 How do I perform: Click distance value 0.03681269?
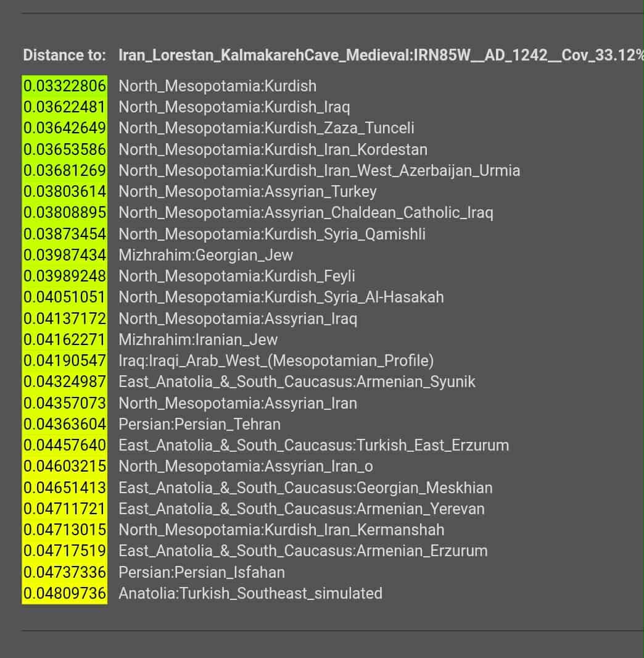coord(65,170)
